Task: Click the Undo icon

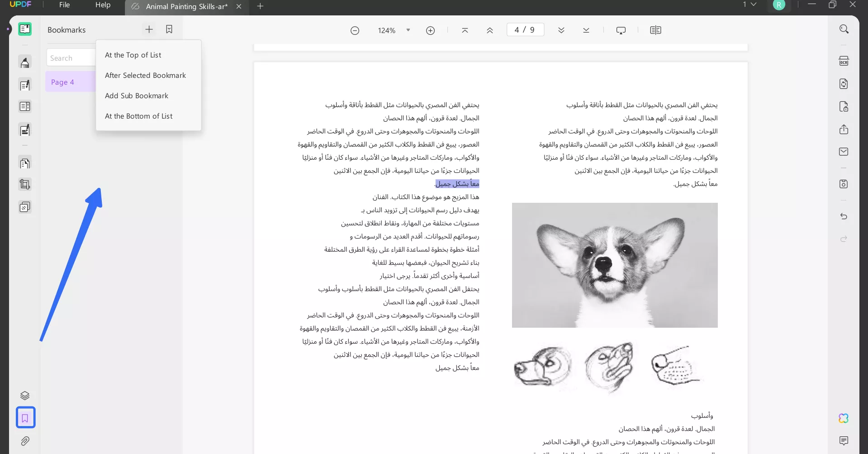Action: coord(844,216)
